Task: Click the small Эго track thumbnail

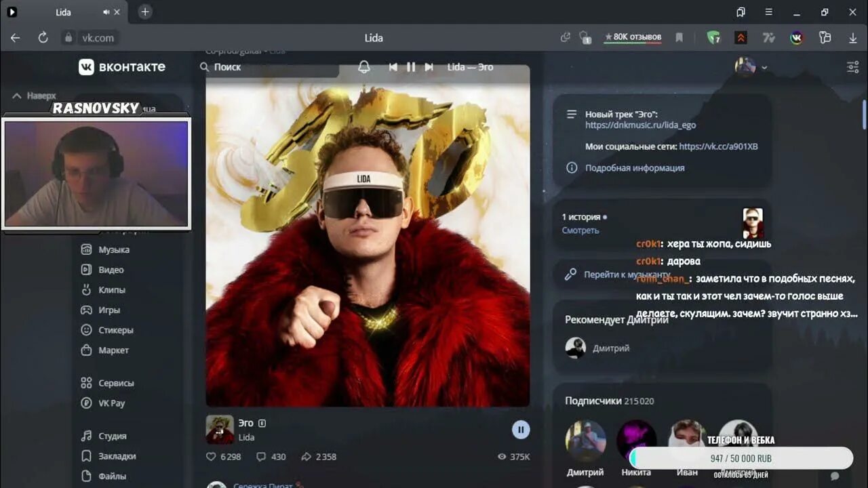Action: (220, 429)
